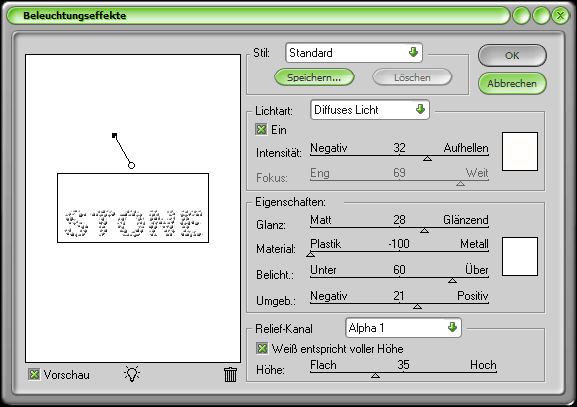The height and width of the screenshot is (407, 577).
Task: Click the light bulb icon below preview
Action: pos(132,374)
